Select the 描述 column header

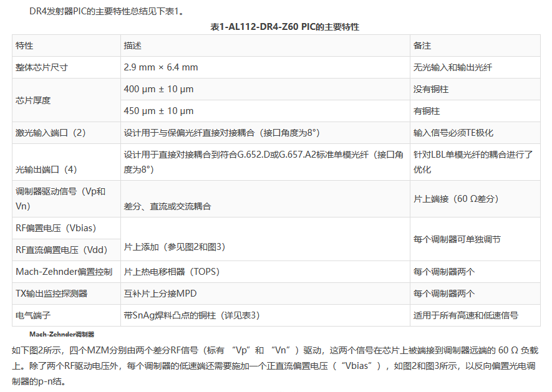(132, 46)
